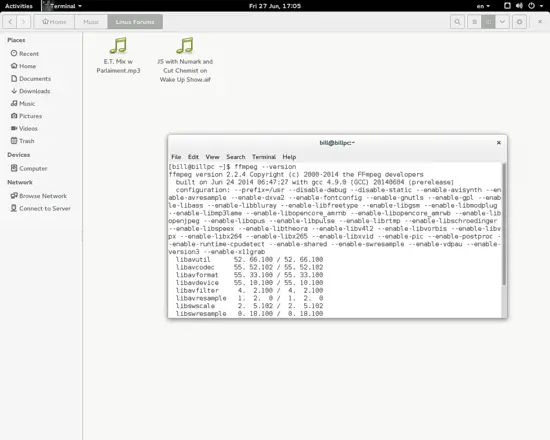Open the terminal Search menu

click(235, 157)
